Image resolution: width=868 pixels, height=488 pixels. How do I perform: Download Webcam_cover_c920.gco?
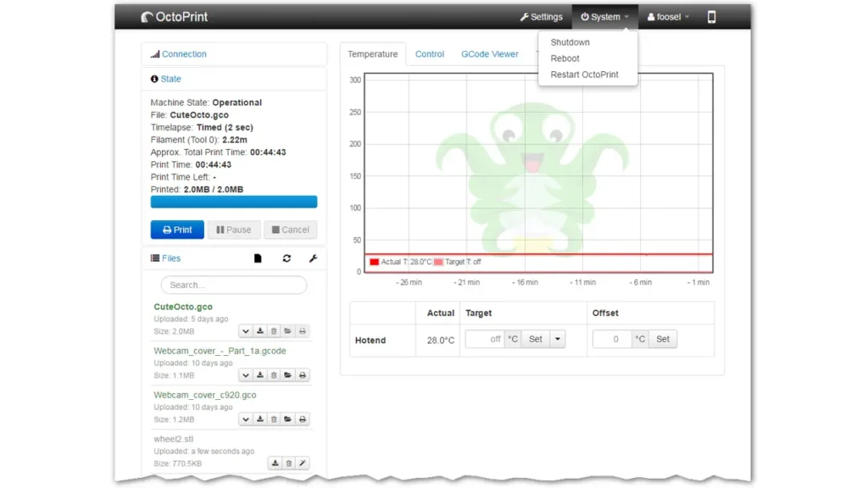260,419
